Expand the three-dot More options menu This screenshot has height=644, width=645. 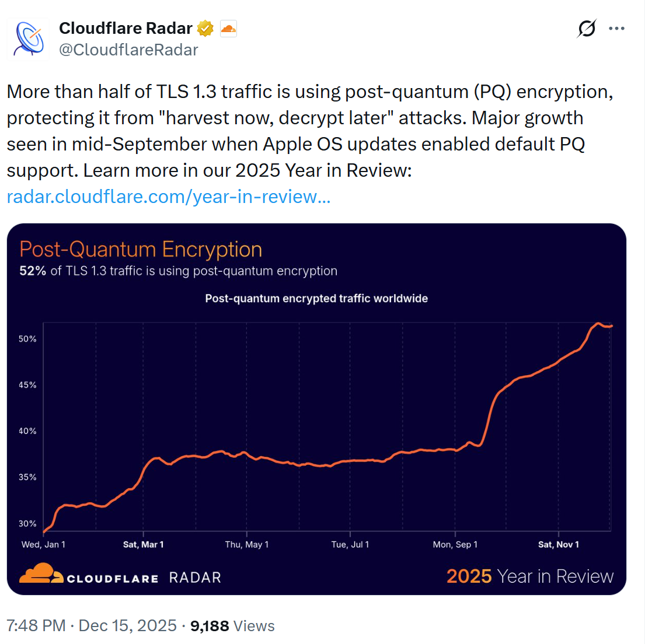tap(616, 29)
